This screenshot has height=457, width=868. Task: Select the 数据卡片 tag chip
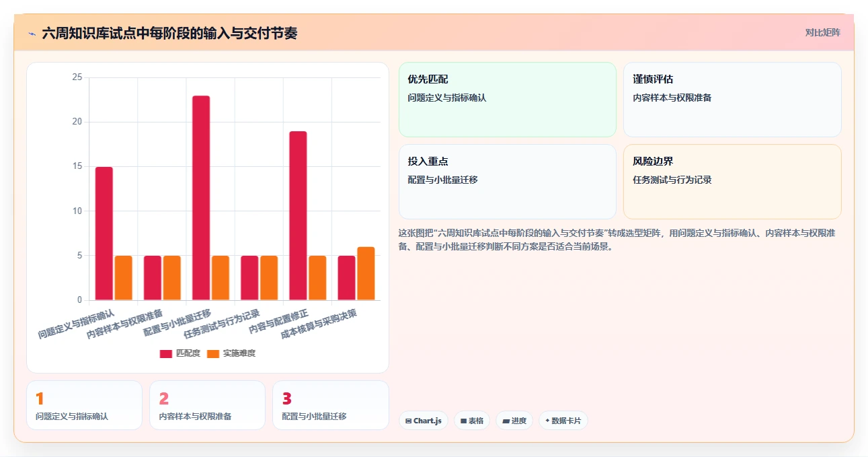pos(563,421)
